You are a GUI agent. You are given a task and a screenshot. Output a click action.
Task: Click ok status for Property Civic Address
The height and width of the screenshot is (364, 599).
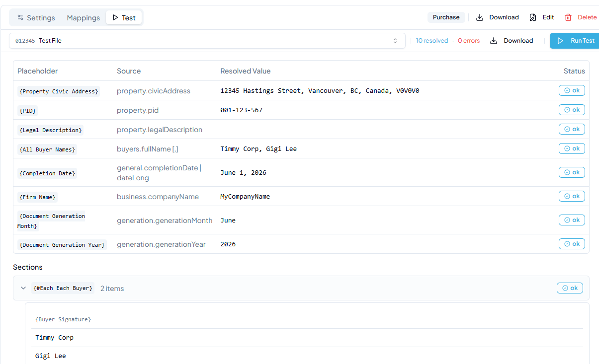tap(572, 90)
